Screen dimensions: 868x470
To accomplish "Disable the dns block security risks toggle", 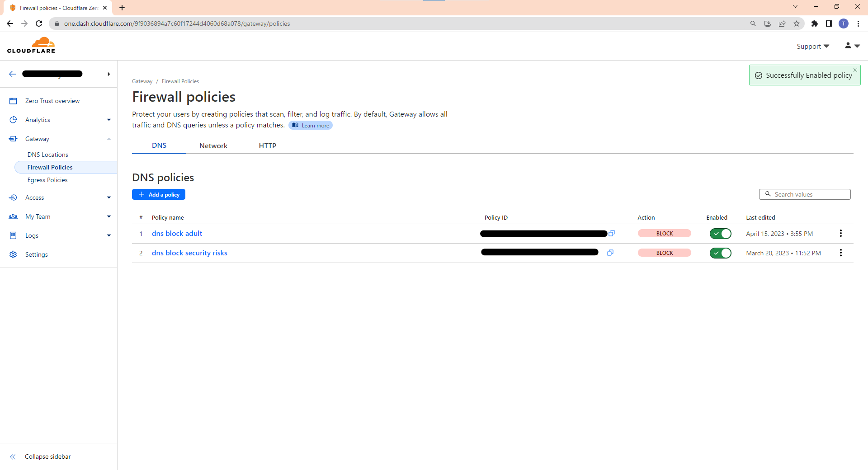I will click(x=720, y=253).
